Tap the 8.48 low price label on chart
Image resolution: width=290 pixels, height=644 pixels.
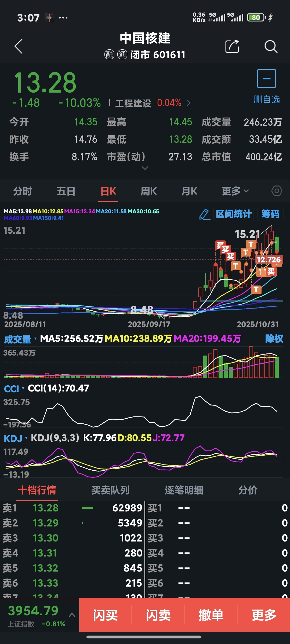[x=142, y=310]
